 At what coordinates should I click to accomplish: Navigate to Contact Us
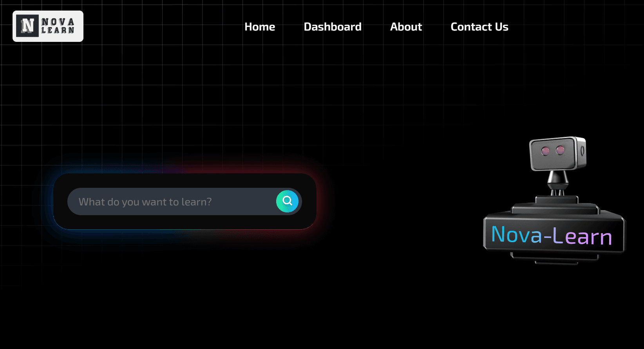pyautogui.click(x=479, y=27)
